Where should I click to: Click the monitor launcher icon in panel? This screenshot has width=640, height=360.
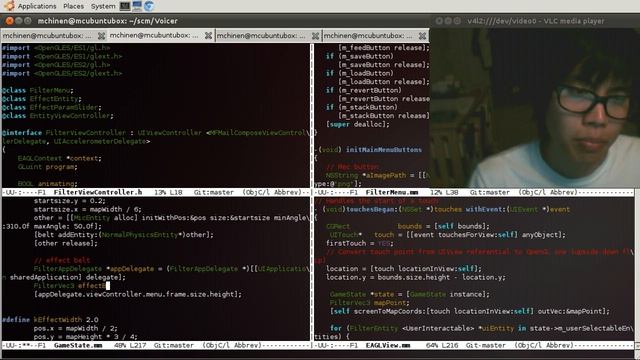tap(137, 6)
